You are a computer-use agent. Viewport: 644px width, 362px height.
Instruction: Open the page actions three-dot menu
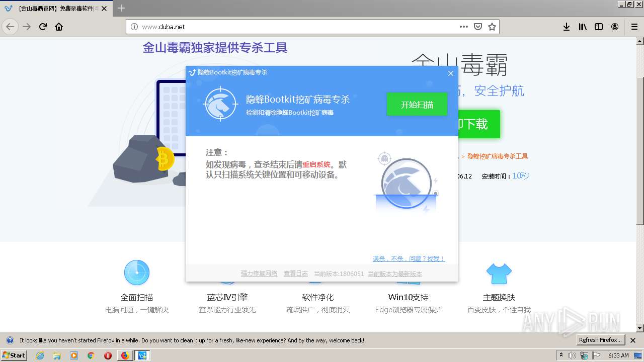[x=464, y=27]
